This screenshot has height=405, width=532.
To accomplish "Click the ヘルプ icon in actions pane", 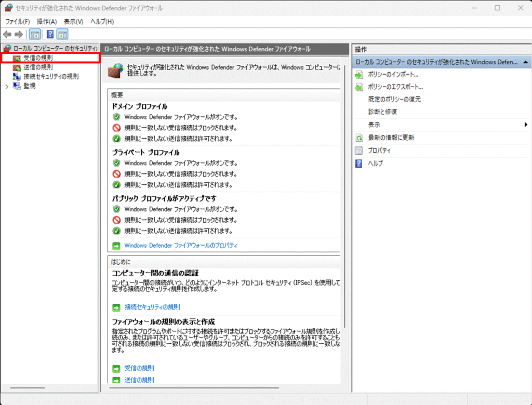I will 358,164.
